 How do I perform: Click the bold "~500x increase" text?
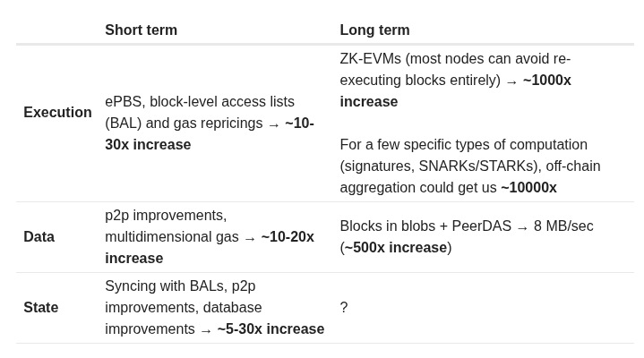396,247
